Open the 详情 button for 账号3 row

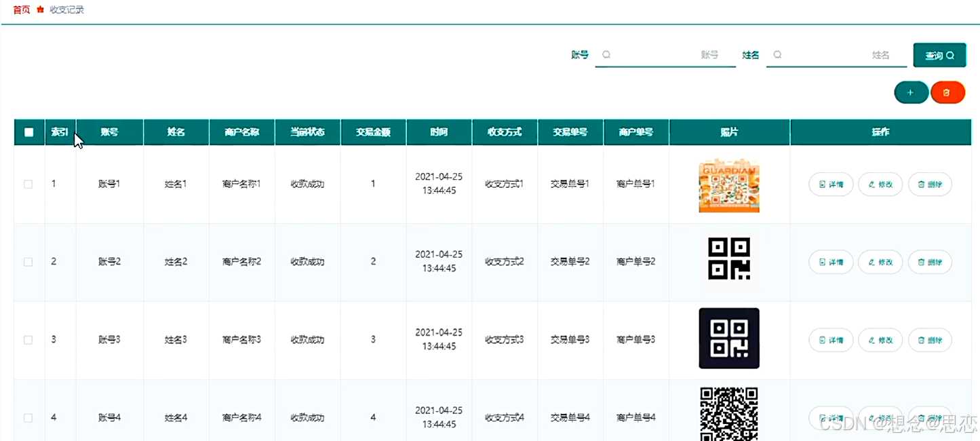831,340
